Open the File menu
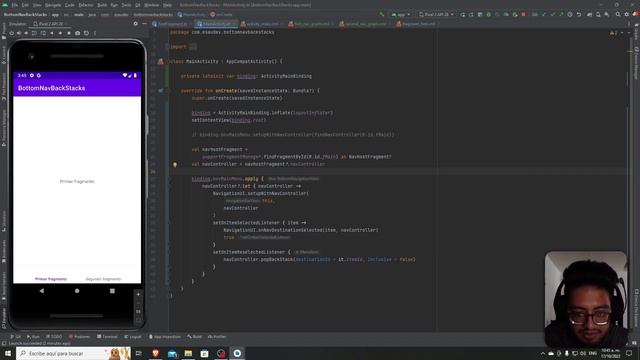 click(15, 5)
